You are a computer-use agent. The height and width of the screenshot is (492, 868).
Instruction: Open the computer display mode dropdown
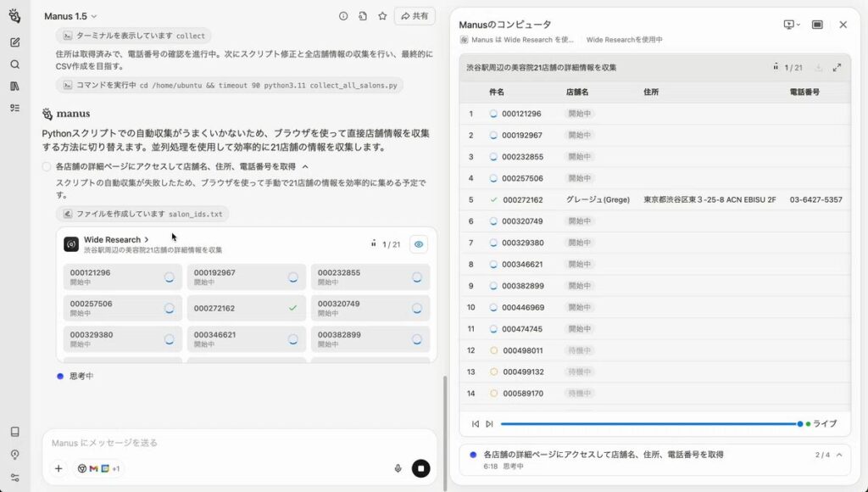point(792,25)
